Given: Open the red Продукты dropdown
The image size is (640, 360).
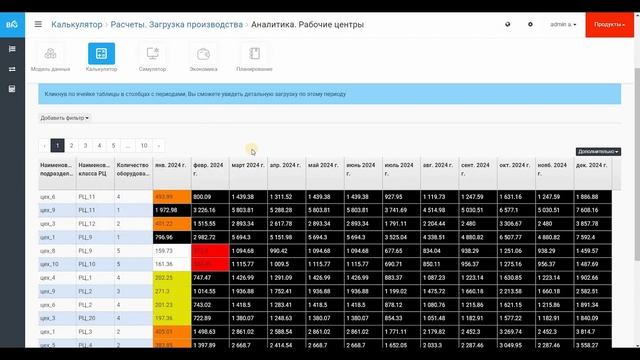Looking at the screenshot, I should pos(609,24).
